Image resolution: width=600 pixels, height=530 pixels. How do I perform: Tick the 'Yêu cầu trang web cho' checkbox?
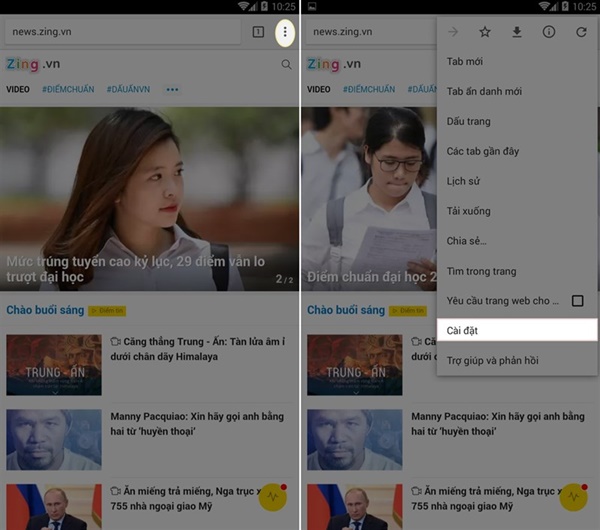pyautogui.click(x=577, y=301)
